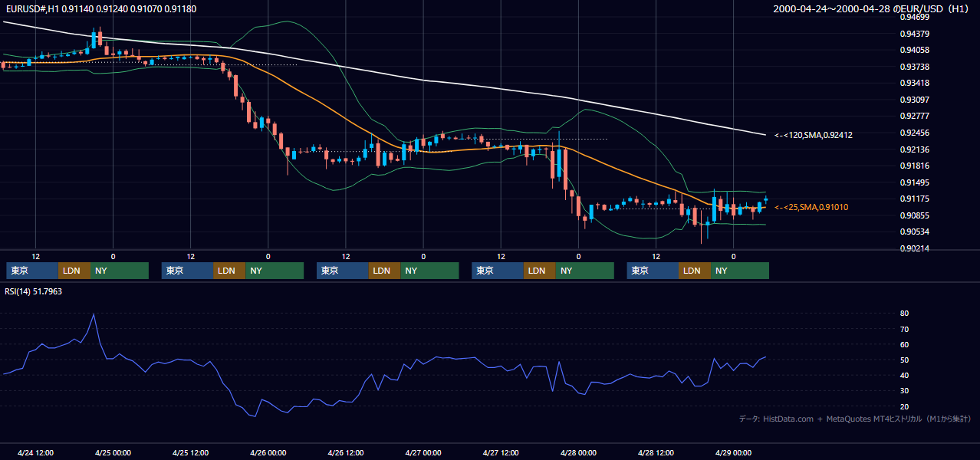Screen dimensions: 980x460
Task: Select the RSI 60 level label
Action: tap(905, 344)
